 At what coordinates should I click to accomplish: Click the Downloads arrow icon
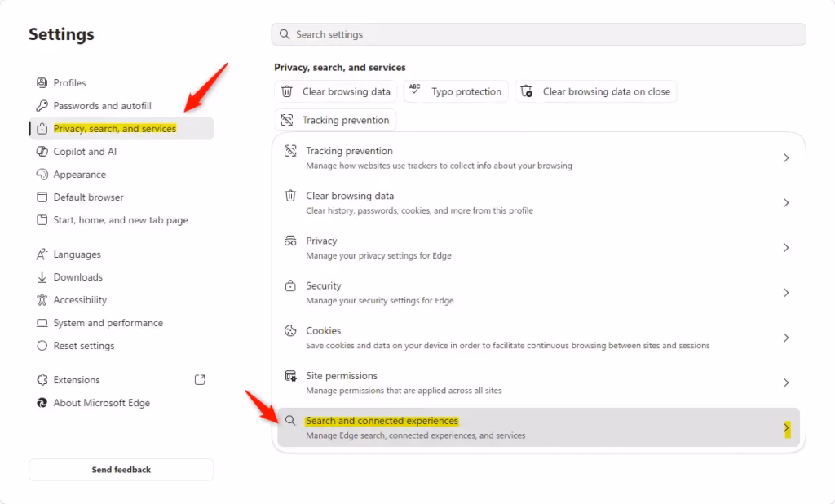pyautogui.click(x=42, y=277)
